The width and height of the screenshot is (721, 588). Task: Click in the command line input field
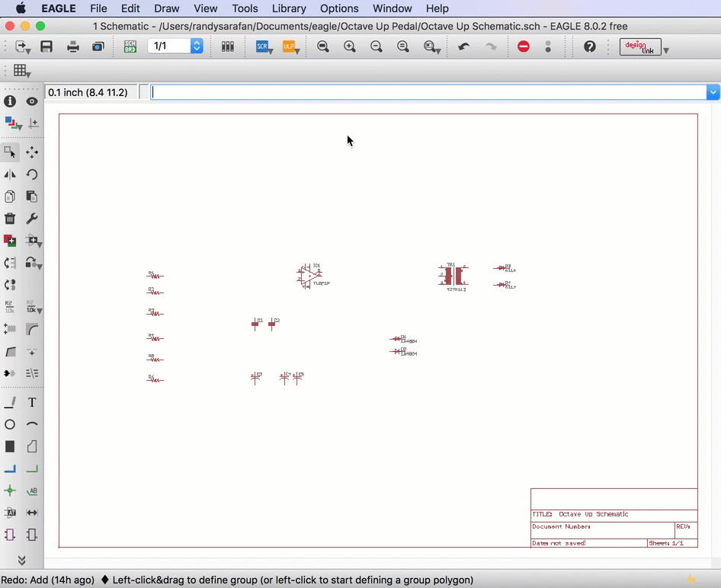pyautogui.click(x=428, y=92)
